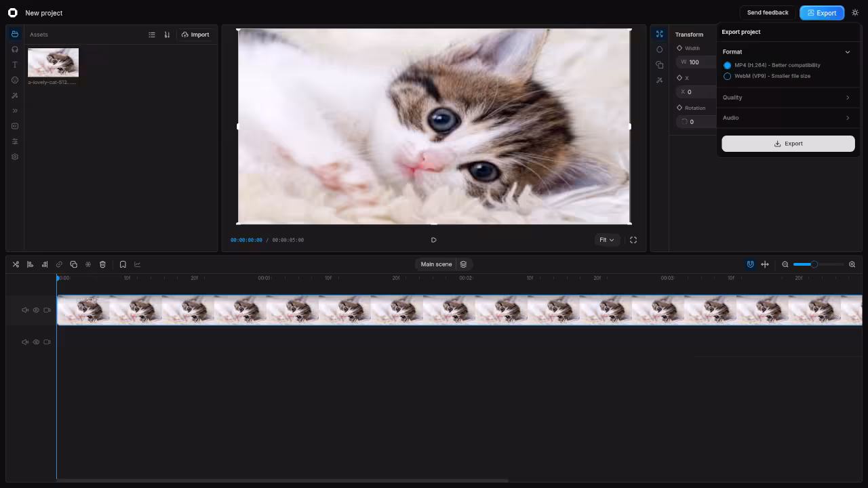Screen dimensions: 868x488
Task: Open the Settings gear in left sidebar
Action: (x=15, y=157)
